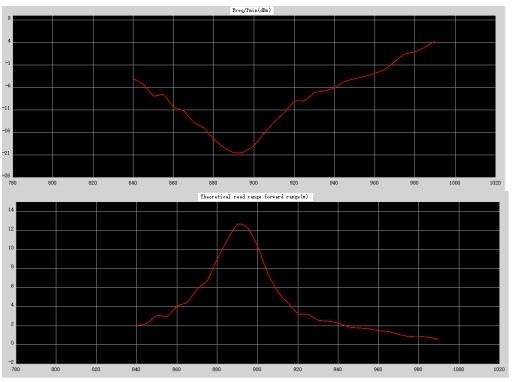
Task: Click the 1000 x-axis label under the bottom chart
Action: pyautogui.click(x=459, y=369)
